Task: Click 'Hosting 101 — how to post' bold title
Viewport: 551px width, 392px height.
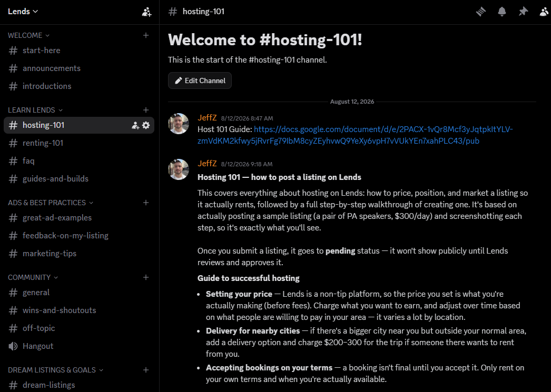Action: 279,177
